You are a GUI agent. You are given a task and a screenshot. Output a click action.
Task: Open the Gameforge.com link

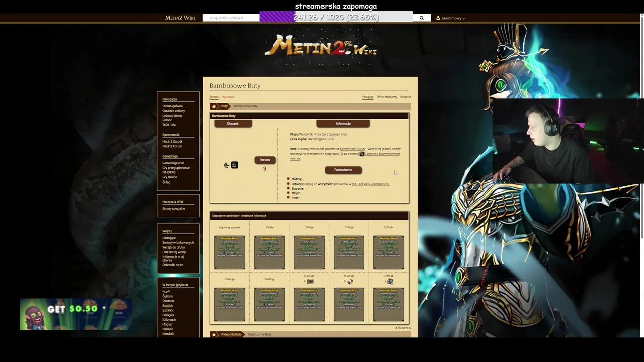pyautogui.click(x=173, y=163)
